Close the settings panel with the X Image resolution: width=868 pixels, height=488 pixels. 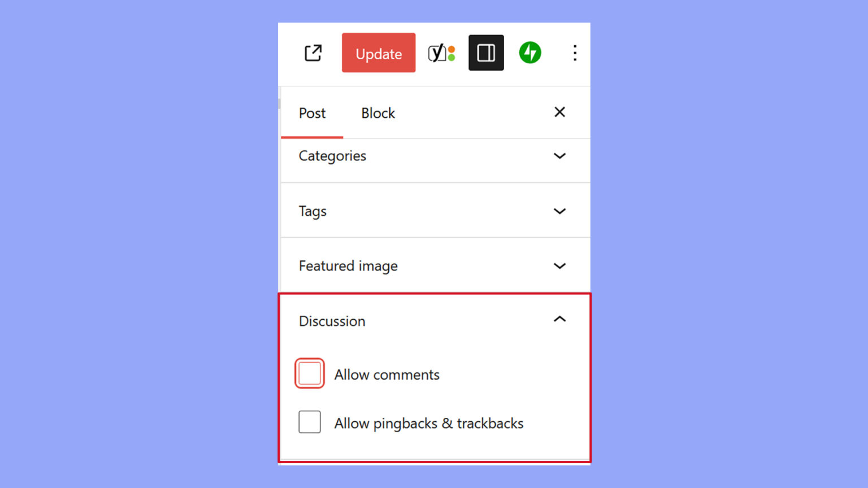(x=559, y=112)
